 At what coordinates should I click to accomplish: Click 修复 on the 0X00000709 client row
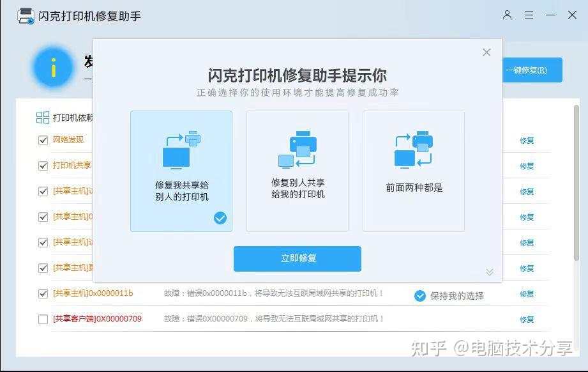(526, 318)
